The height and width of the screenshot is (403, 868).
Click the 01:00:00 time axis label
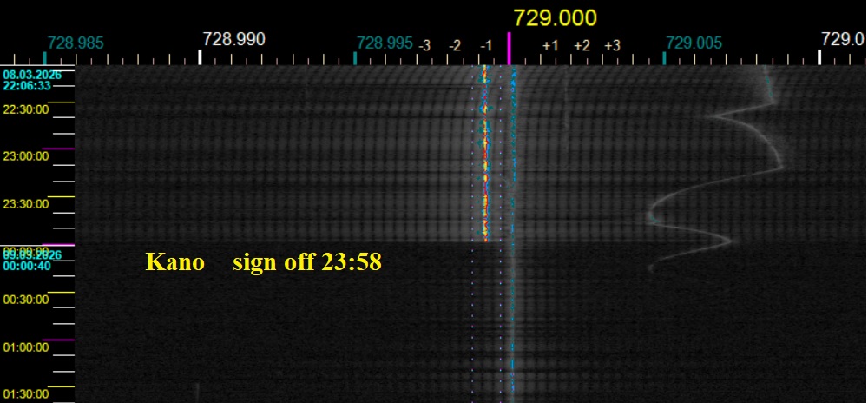tap(25, 347)
